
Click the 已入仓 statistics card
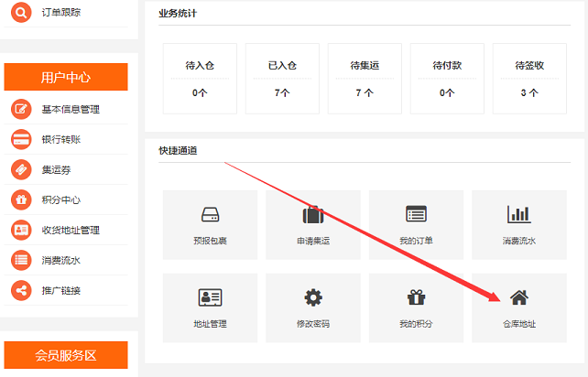point(282,79)
